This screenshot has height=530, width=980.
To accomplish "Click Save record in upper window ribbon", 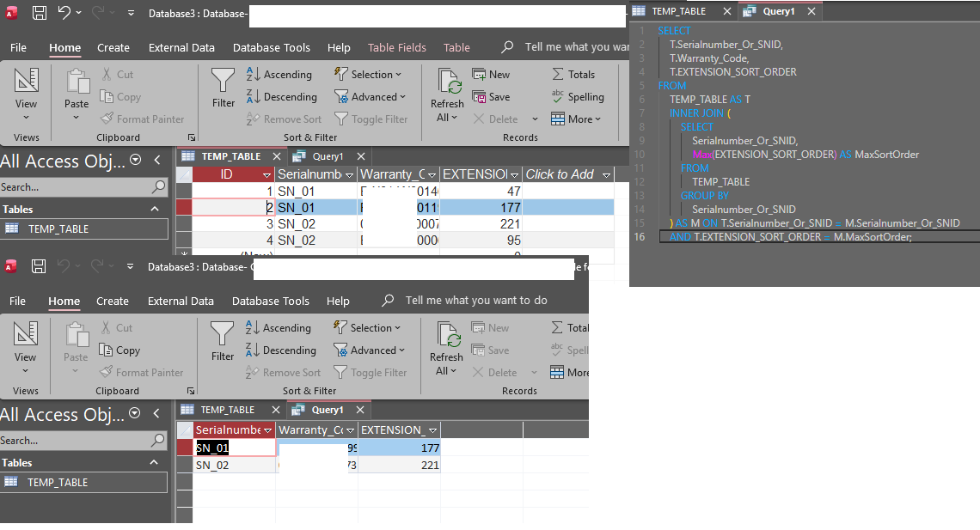I will (491, 97).
